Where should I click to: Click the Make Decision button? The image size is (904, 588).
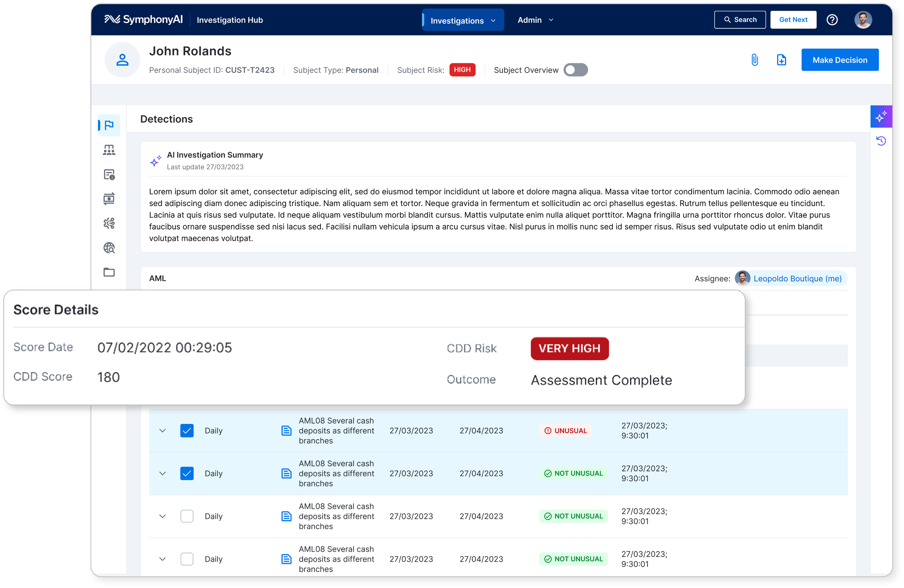click(839, 59)
